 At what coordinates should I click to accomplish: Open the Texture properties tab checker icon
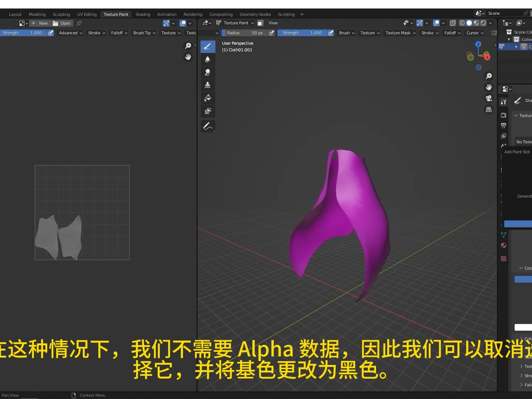(x=503, y=259)
